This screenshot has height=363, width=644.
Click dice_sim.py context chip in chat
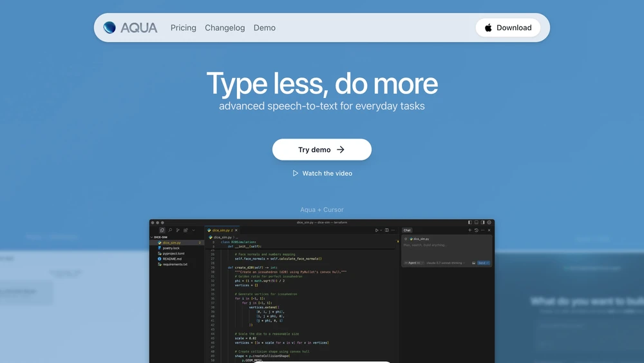420,239
